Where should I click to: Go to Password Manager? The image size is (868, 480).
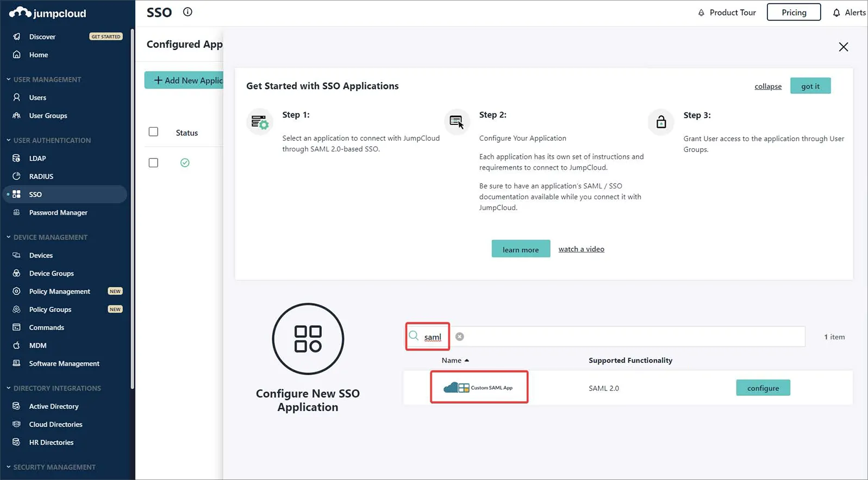(58, 212)
